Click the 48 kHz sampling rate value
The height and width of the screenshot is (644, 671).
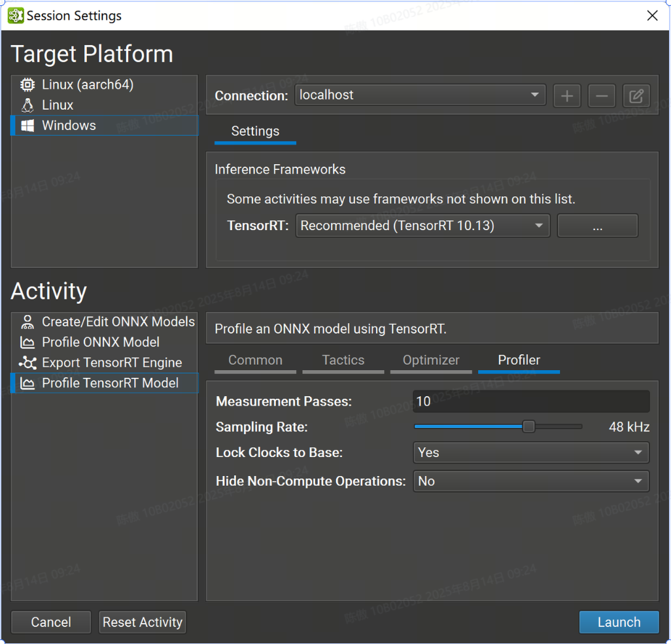(x=629, y=427)
